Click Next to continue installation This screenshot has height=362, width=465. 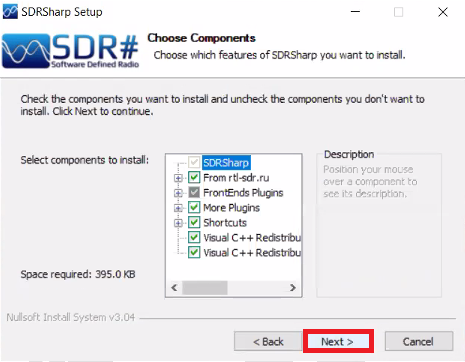(x=337, y=341)
